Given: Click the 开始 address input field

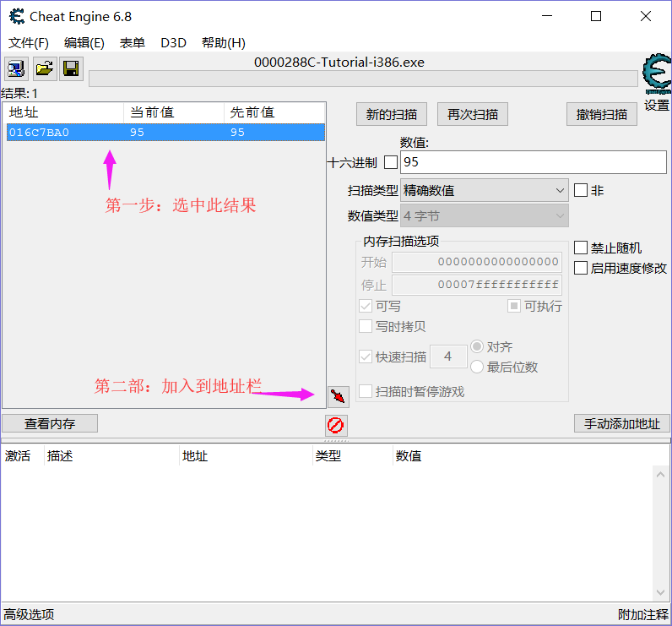Looking at the screenshot, I should (x=477, y=262).
